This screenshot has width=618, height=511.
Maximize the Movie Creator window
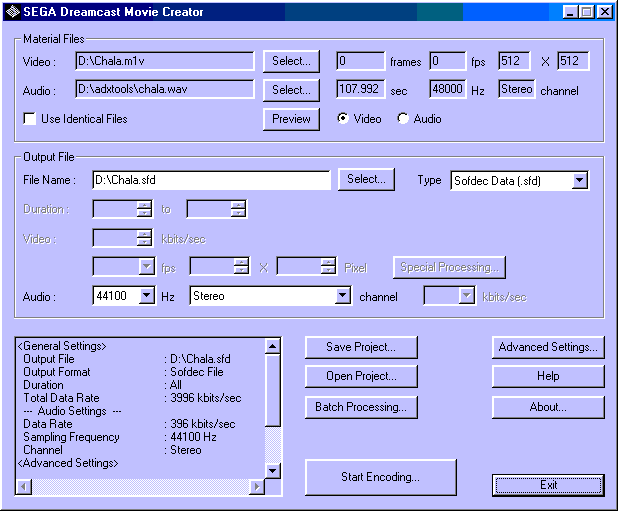coord(586,12)
